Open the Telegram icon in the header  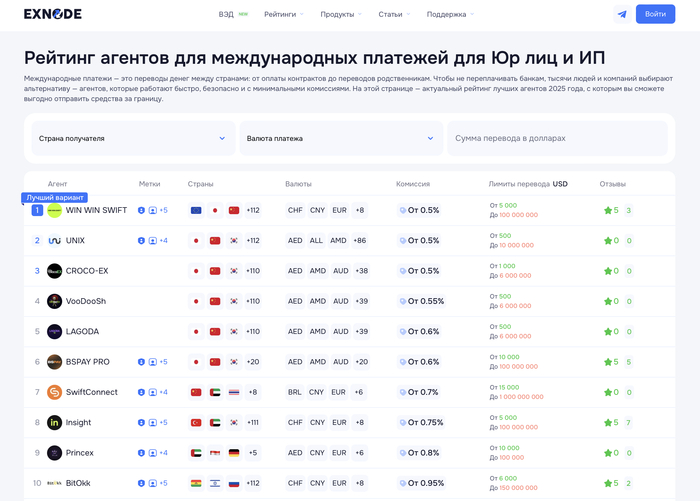click(x=622, y=14)
